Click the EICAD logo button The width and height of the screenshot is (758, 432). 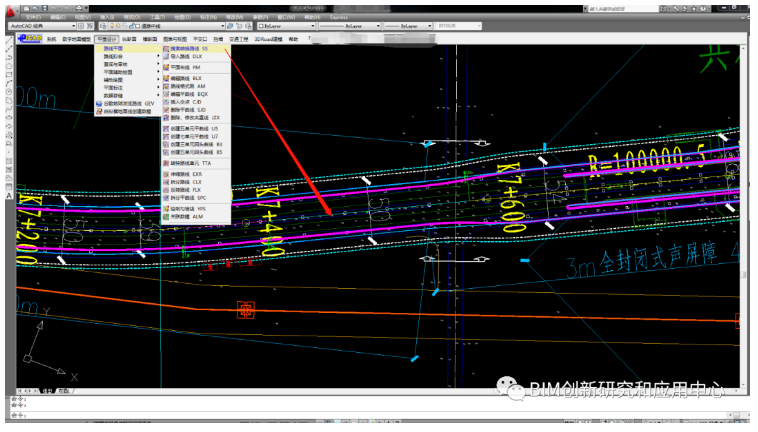click(30, 39)
